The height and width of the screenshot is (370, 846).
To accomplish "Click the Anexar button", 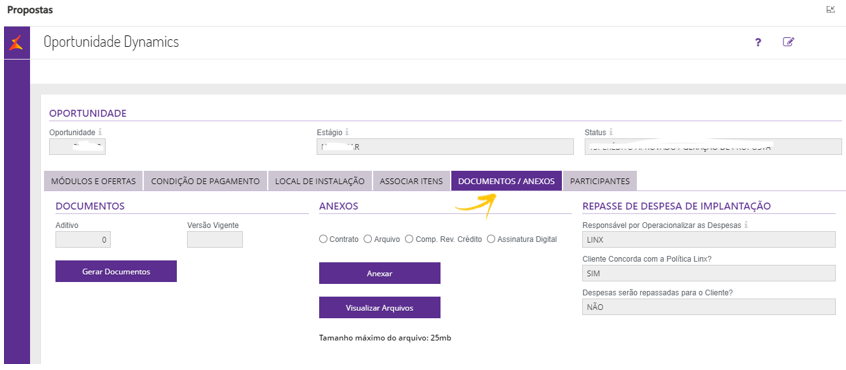I will pyautogui.click(x=380, y=273).
